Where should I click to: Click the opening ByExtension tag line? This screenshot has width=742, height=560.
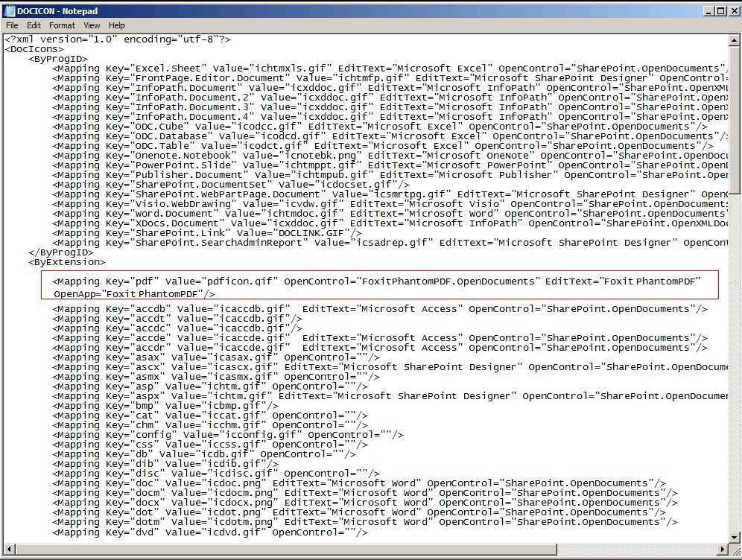[x=67, y=262]
